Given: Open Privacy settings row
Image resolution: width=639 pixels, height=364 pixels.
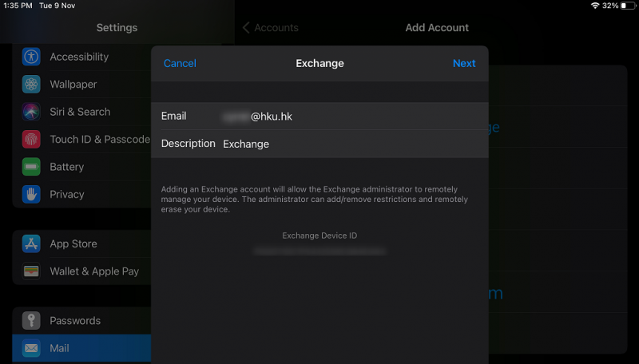Looking at the screenshot, I should pyautogui.click(x=82, y=194).
